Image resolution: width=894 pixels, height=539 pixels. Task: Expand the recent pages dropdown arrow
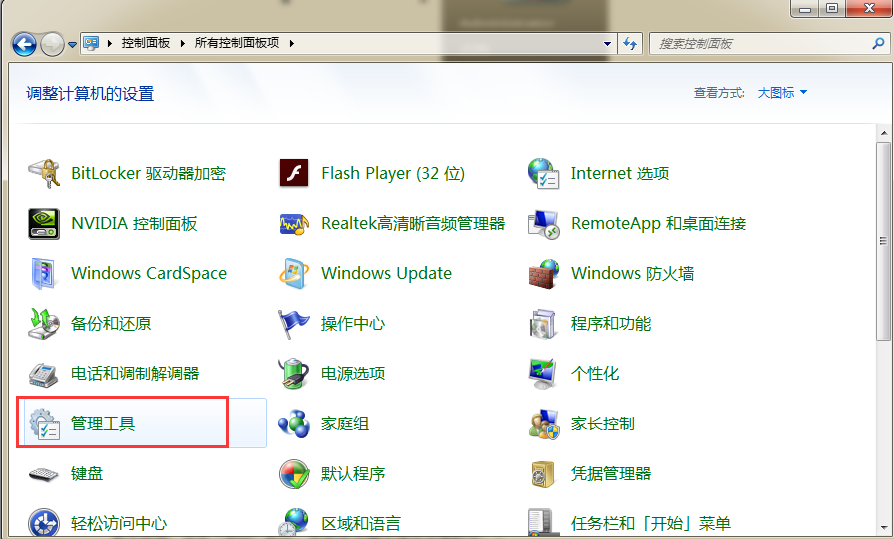pos(72,44)
